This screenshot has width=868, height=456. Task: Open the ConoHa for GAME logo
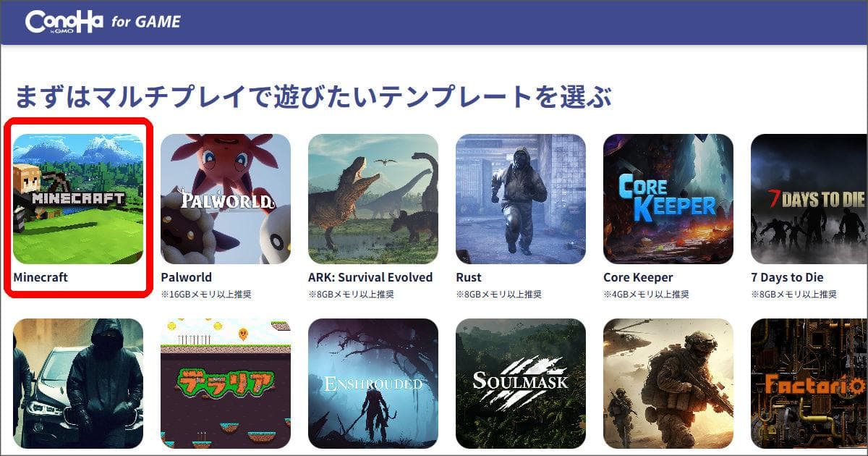click(x=103, y=22)
